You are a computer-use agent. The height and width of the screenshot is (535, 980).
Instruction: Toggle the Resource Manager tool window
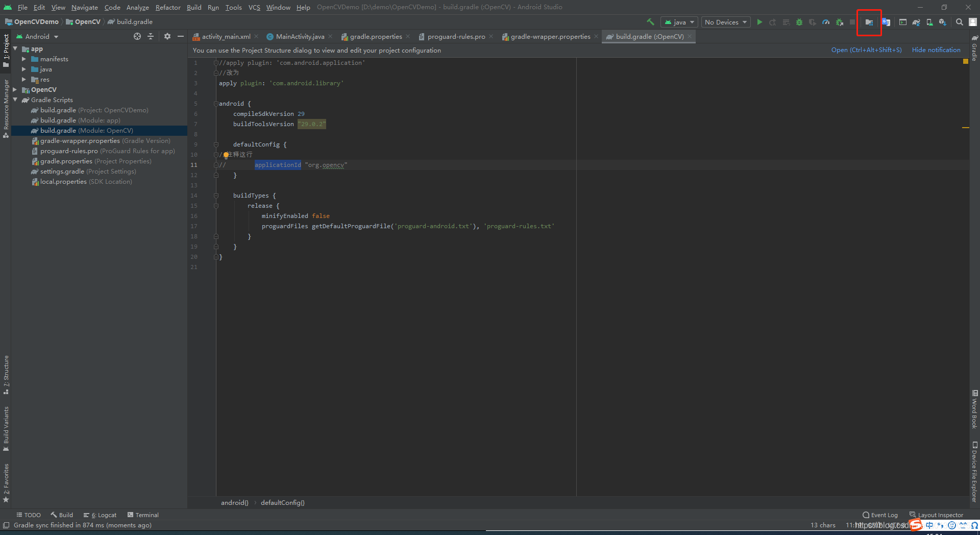(x=6, y=108)
